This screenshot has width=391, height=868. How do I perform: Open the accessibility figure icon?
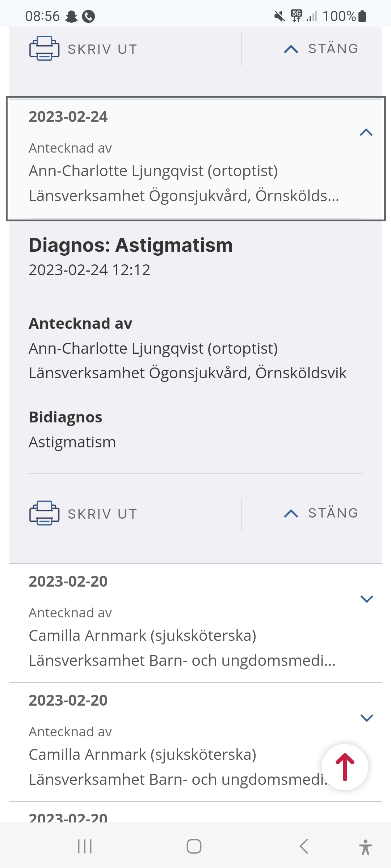[x=366, y=847]
